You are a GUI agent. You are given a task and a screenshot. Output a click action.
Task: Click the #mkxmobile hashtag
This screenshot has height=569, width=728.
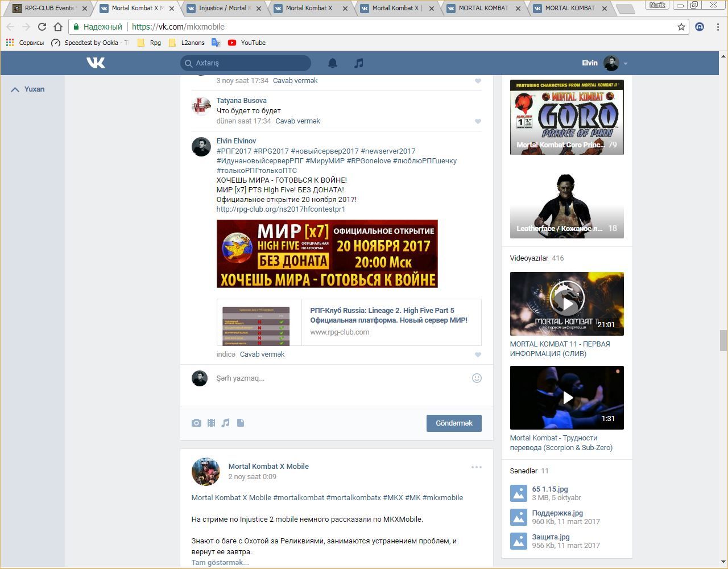442,498
